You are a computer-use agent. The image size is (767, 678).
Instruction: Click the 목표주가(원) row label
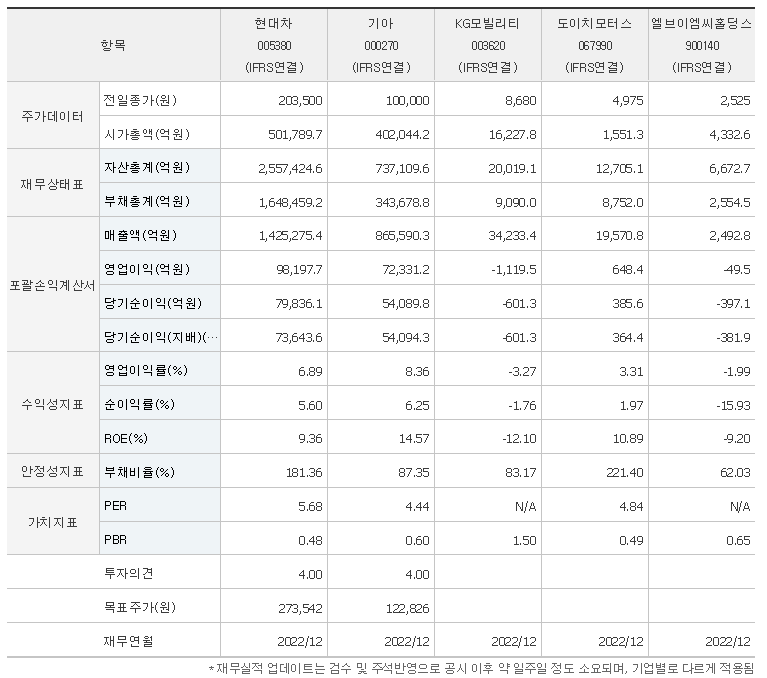pos(139,608)
